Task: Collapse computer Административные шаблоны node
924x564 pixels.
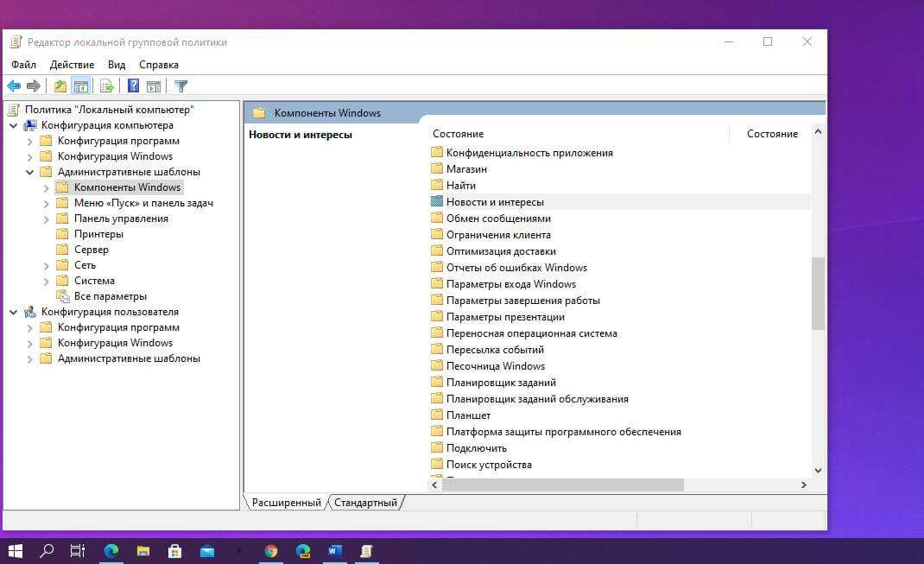Action: [29, 172]
